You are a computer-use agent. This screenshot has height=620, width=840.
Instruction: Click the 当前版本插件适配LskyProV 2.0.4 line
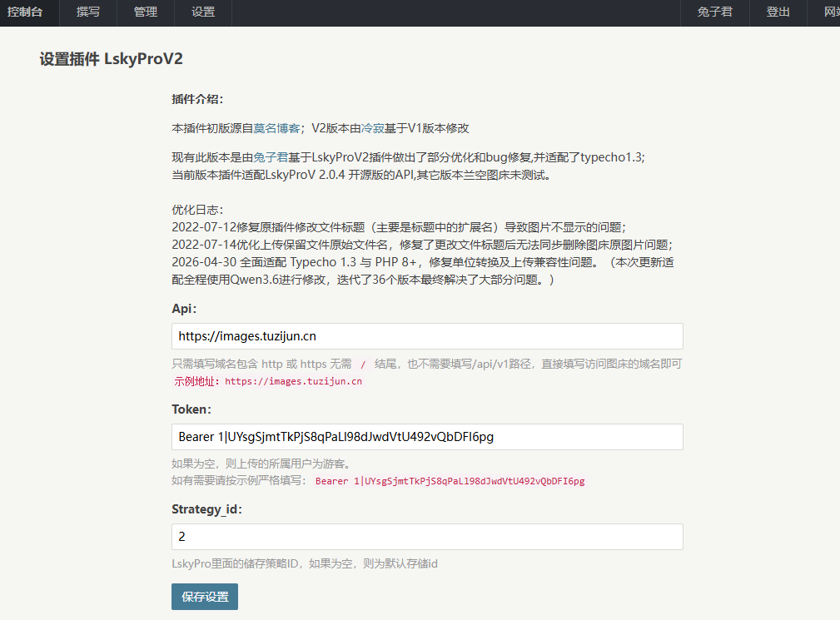[x=361, y=175]
